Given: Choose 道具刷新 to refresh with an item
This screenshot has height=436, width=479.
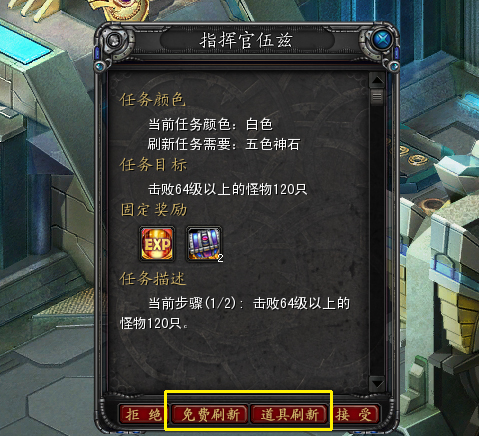Looking at the screenshot, I should [x=289, y=415].
